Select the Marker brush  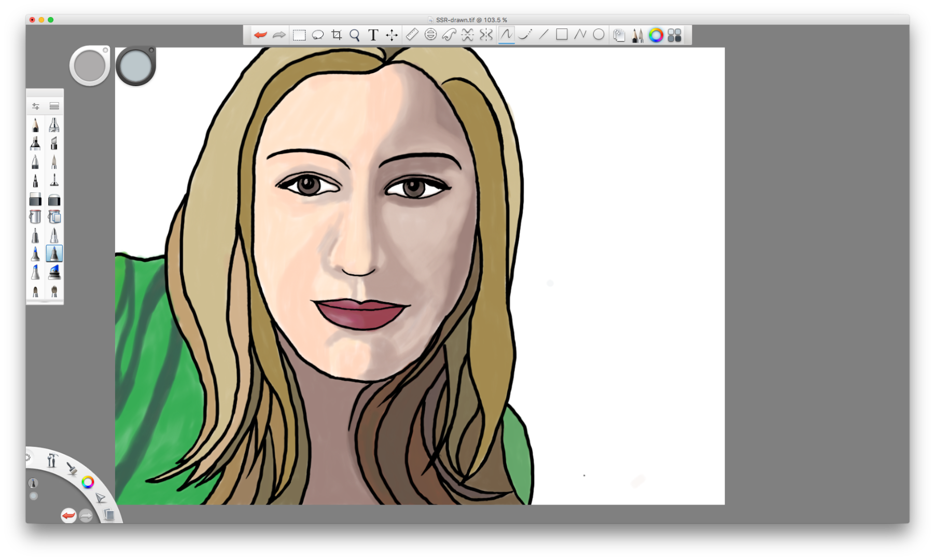35,143
